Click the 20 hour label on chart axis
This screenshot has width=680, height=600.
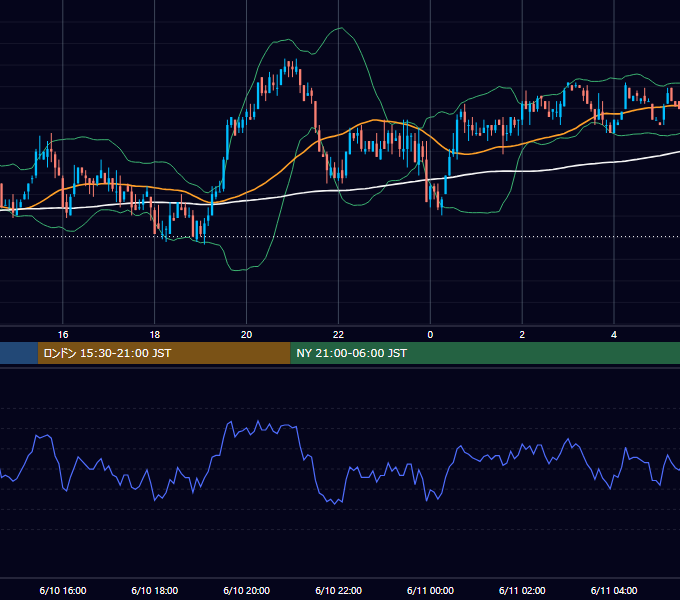coord(246,334)
